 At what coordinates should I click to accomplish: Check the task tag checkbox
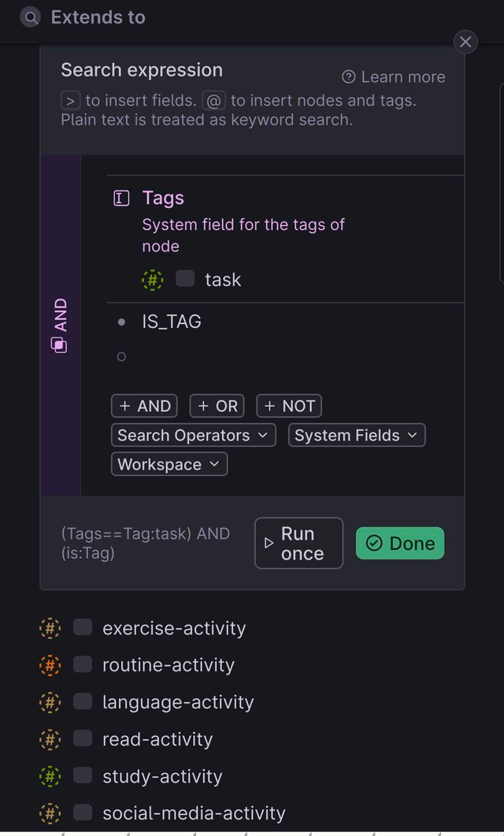[186, 279]
